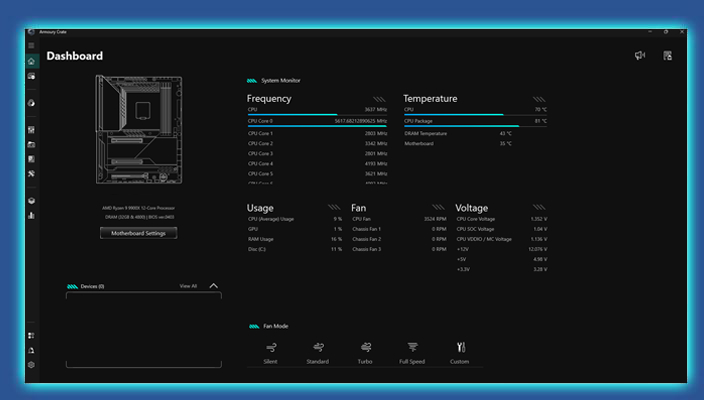Open the Fan panel options icon
This screenshot has width=704, height=400.
439,208
